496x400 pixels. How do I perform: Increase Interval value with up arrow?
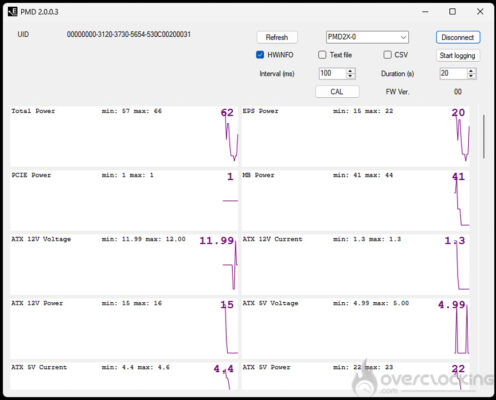tap(350, 71)
